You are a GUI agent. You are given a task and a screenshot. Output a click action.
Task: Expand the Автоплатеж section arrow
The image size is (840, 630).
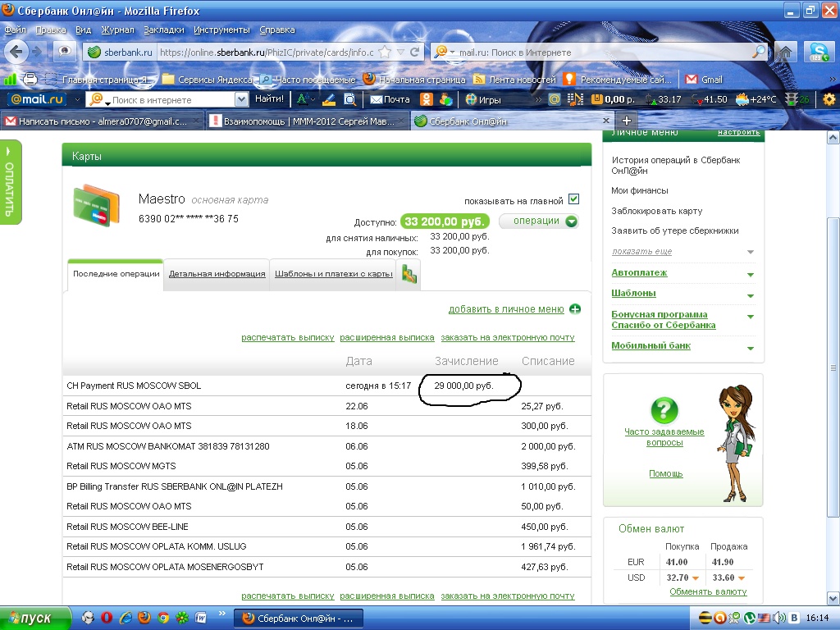tap(751, 275)
